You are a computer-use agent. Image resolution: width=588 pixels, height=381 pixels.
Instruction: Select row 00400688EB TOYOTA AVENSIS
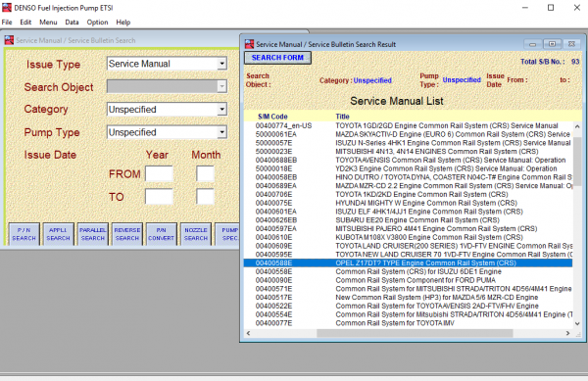408,161
